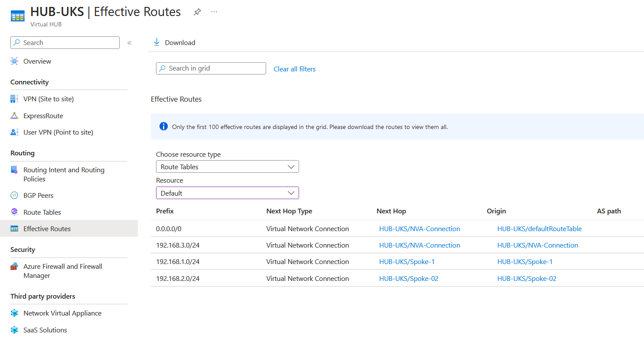Image resolution: width=644 pixels, height=348 pixels.
Task: Open the HUB-UKS/defaultRouteTable origin link
Action: (540, 229)
